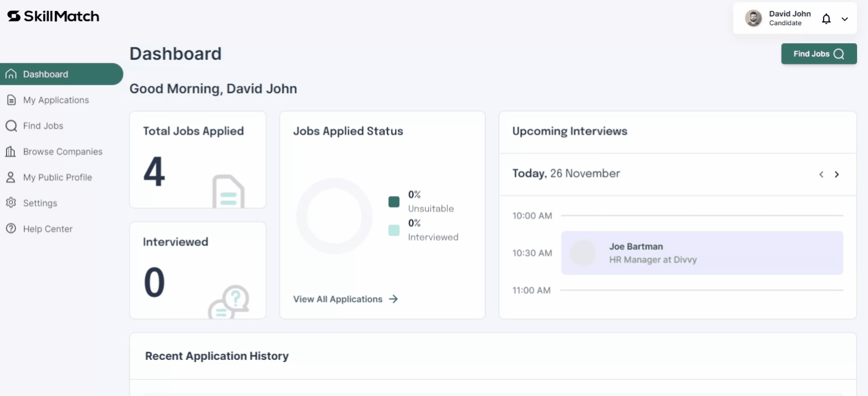The width and height of the screenshot is (868, 396).
Task: Expand the David John account menu chevron
Action: pos(845,19)
